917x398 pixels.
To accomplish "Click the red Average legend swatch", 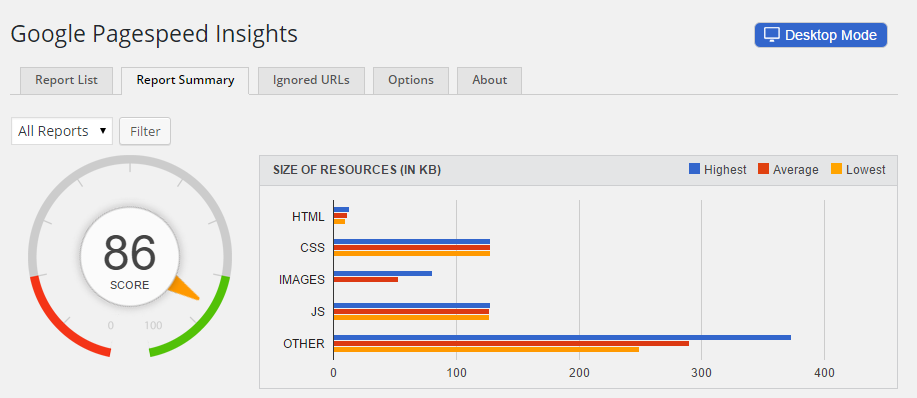I will tap(763, 169).
